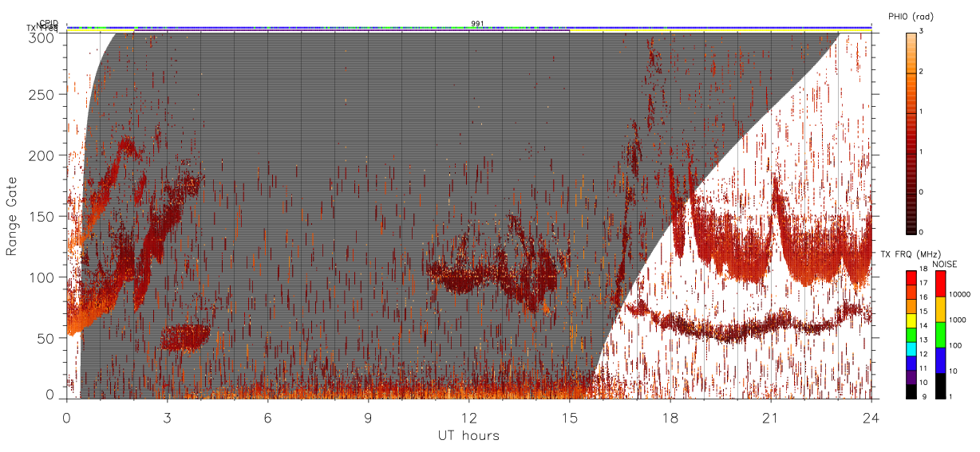
Task: Click the y-axis tick label '150'
Action: click(42, 217)
